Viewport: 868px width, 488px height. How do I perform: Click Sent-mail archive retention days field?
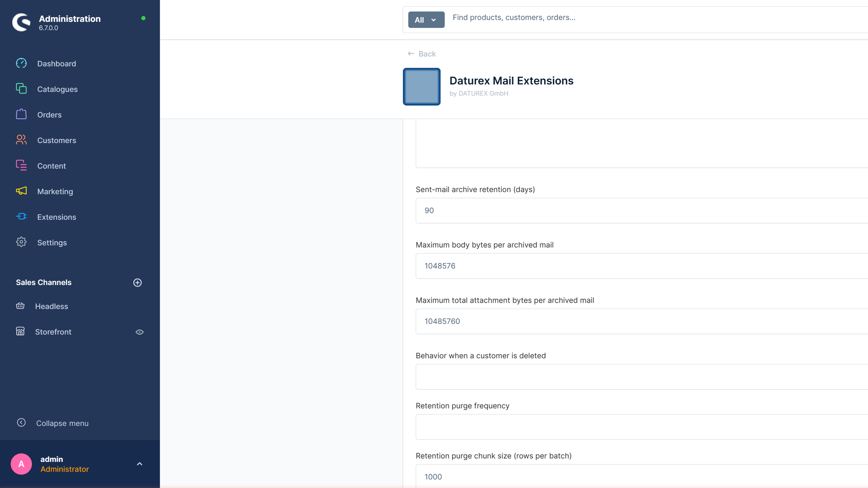pyautogui.click(x=642, y=211)
